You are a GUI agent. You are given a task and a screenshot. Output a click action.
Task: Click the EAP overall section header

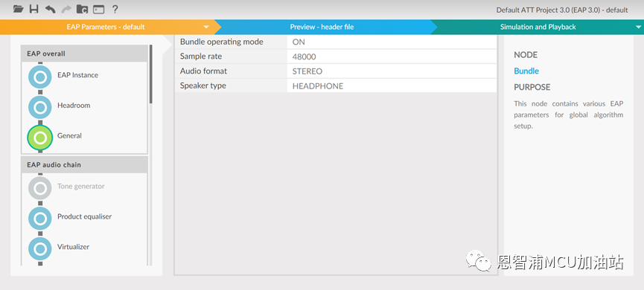(x=84, y=54)
